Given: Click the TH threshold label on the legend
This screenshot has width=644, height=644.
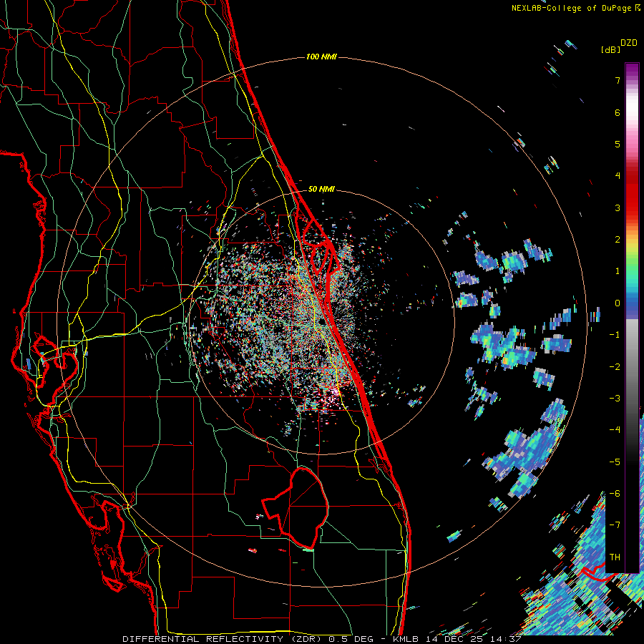Looking at the screenshot, I should (615, 557).
